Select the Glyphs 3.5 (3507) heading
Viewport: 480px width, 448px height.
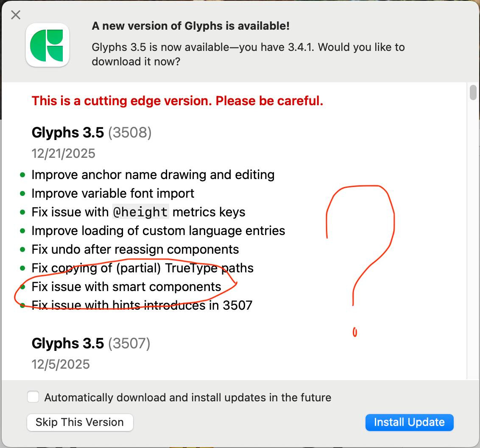tap(91, 343)
